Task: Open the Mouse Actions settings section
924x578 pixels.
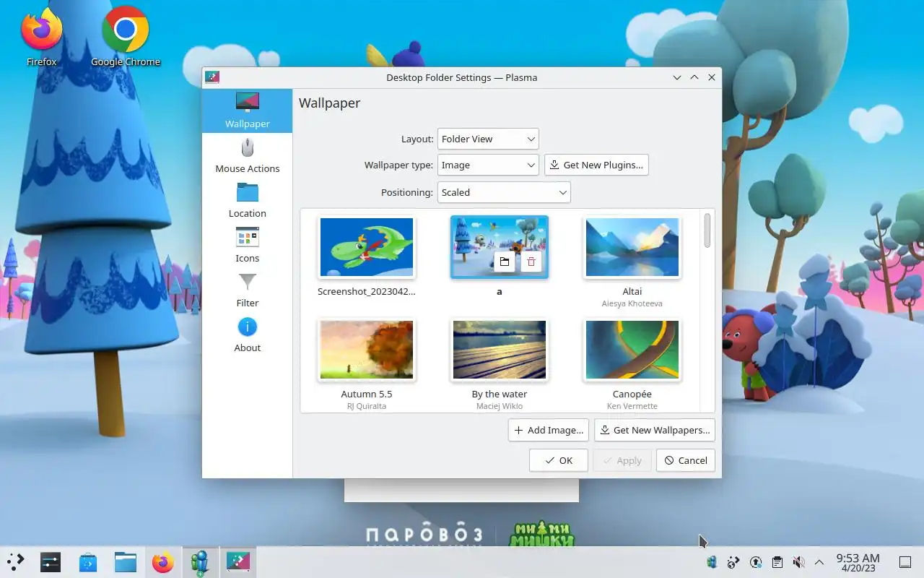Action: point(247,156)
